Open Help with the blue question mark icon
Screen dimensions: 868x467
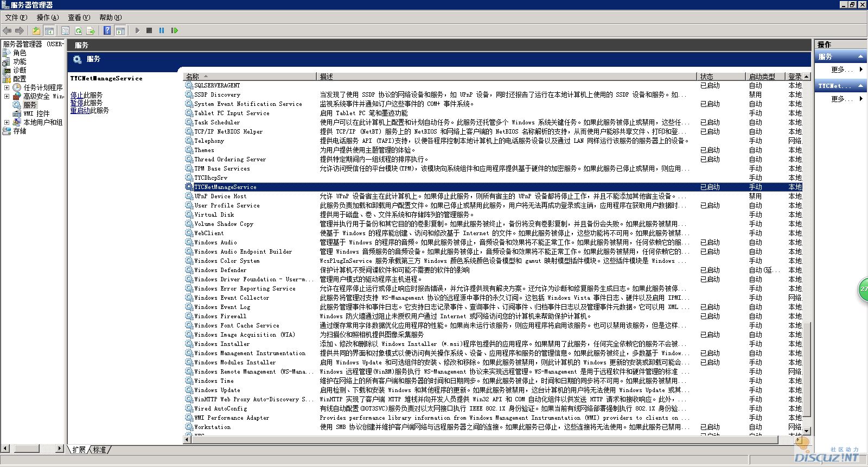107,30
